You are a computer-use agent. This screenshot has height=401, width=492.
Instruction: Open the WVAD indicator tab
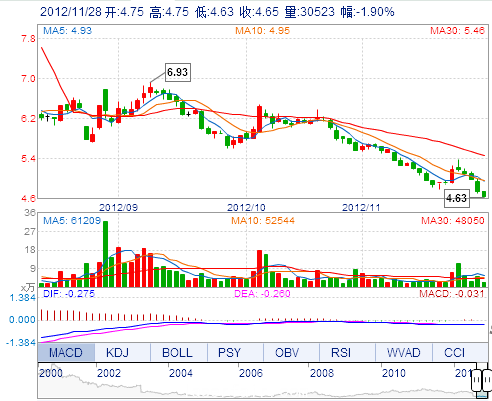pos(404,353)
